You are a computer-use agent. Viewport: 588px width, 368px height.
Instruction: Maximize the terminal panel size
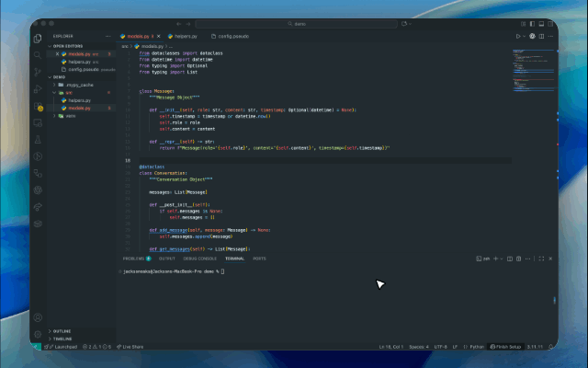coord(541,259)
